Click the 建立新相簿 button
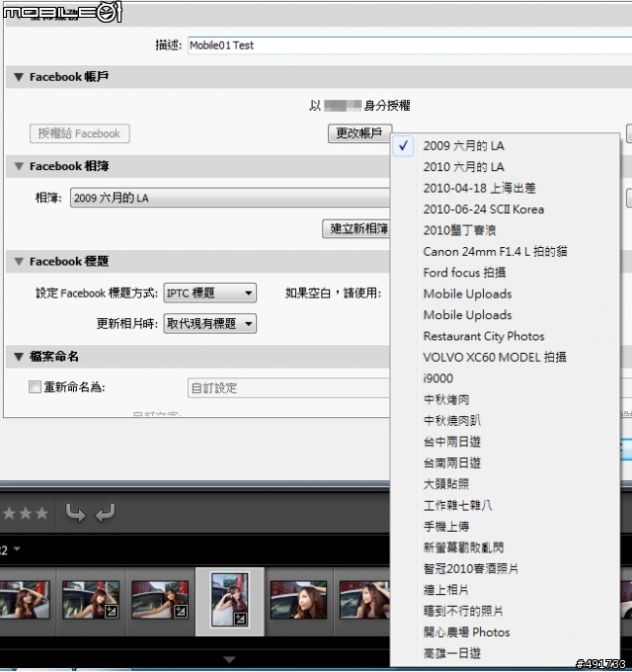This screenshot has width=632, height=672. 357,228
